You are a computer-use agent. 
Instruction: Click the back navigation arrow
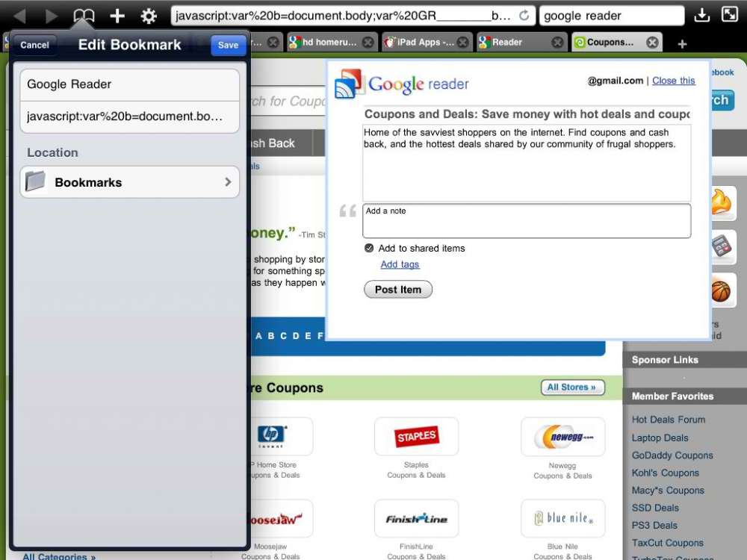[19, 14]
